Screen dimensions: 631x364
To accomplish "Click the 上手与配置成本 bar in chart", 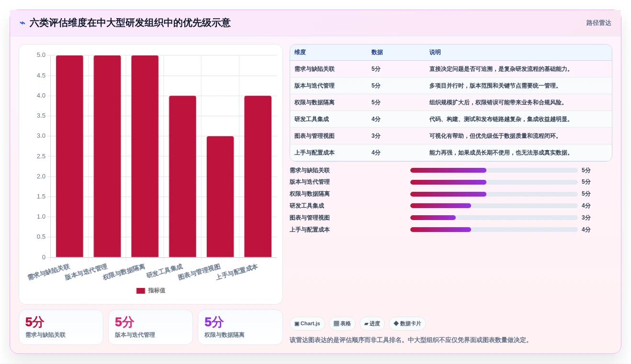I will point(258,176).
